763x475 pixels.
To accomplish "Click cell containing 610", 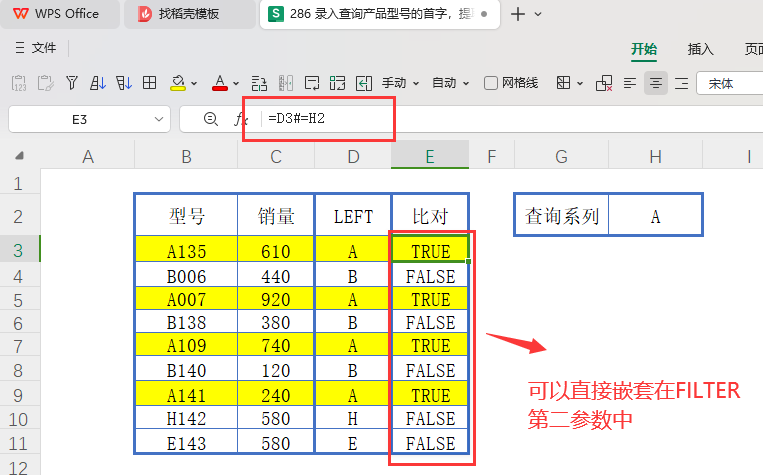I will [x=276, y=251].
